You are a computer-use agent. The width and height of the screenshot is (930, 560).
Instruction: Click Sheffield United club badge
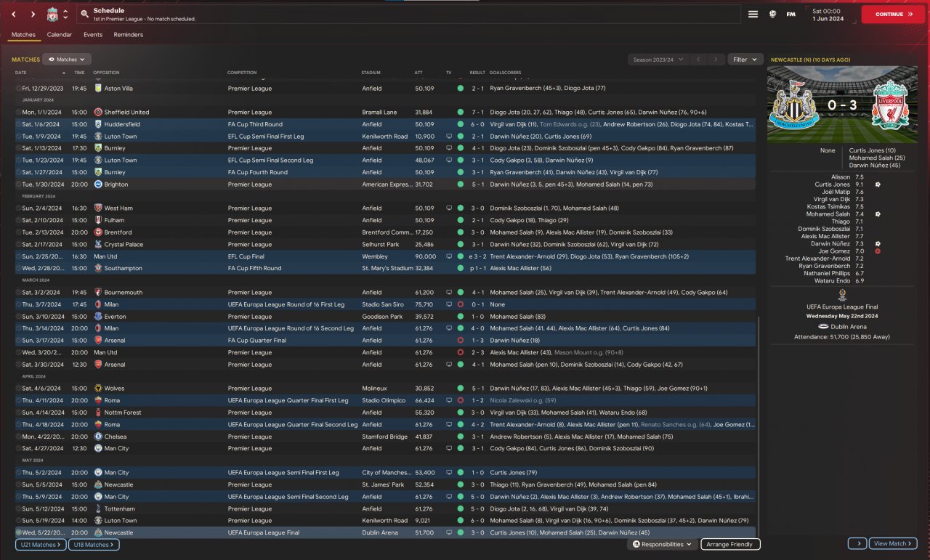coord(98,113)
